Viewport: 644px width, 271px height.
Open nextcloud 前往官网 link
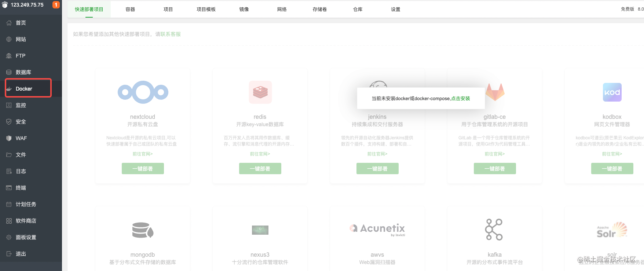(143, 154)
